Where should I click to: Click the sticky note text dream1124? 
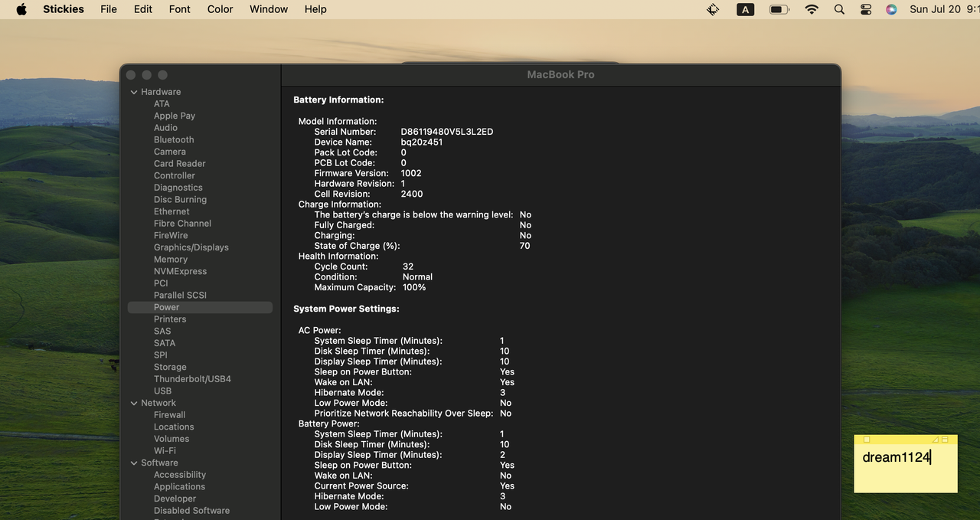tap(896, 457)
